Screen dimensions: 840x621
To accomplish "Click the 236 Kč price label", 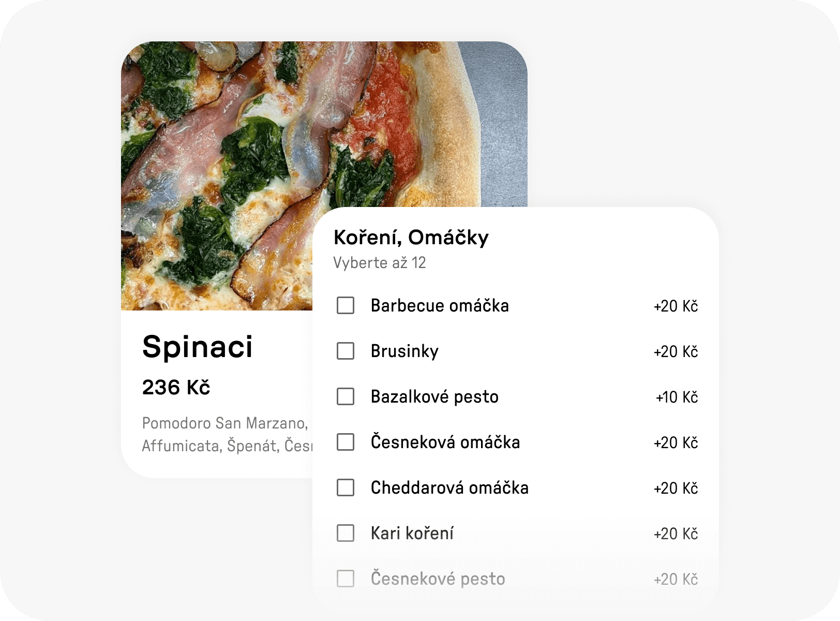I will 176,387.
